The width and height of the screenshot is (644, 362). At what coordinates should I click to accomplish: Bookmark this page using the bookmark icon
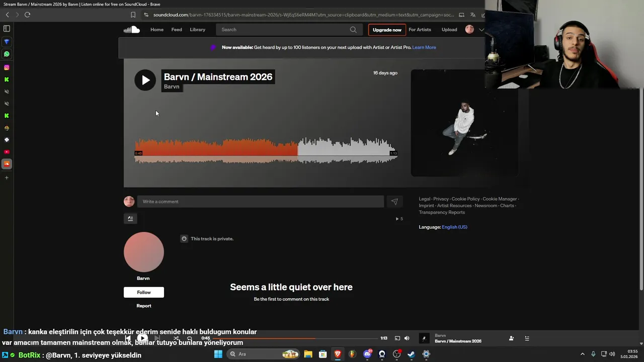(x=133, y=15)
